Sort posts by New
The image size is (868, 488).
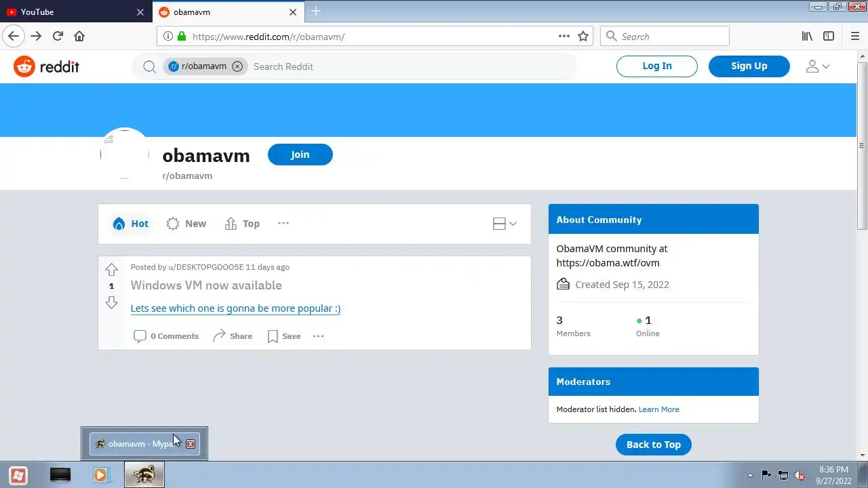coord(186,224)
